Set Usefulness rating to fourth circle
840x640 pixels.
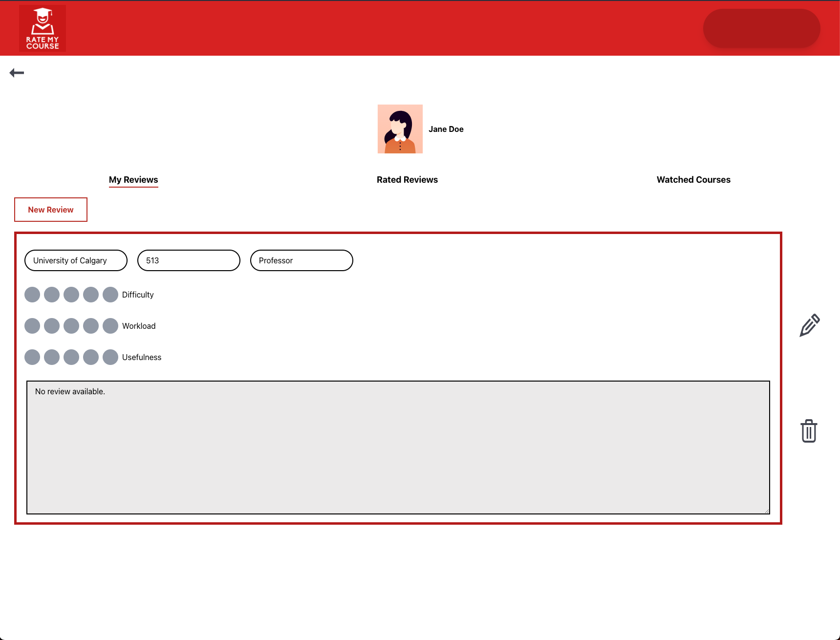coord(91,357)
